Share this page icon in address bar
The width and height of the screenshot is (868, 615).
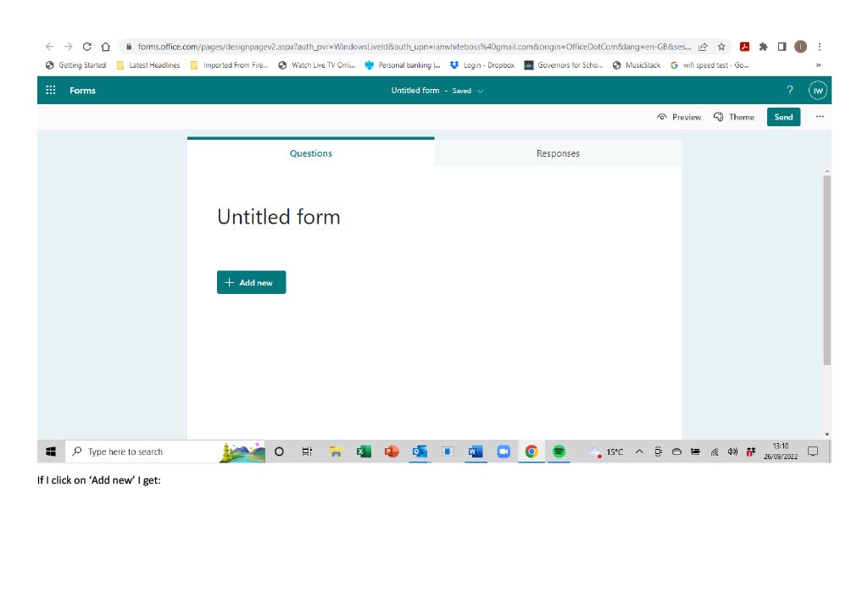tap(703, 47)
